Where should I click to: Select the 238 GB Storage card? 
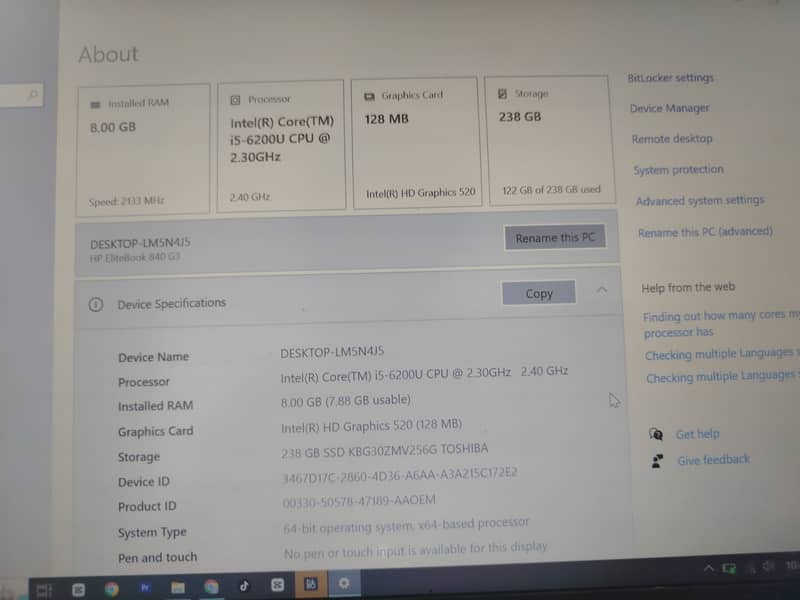[549, 140]
